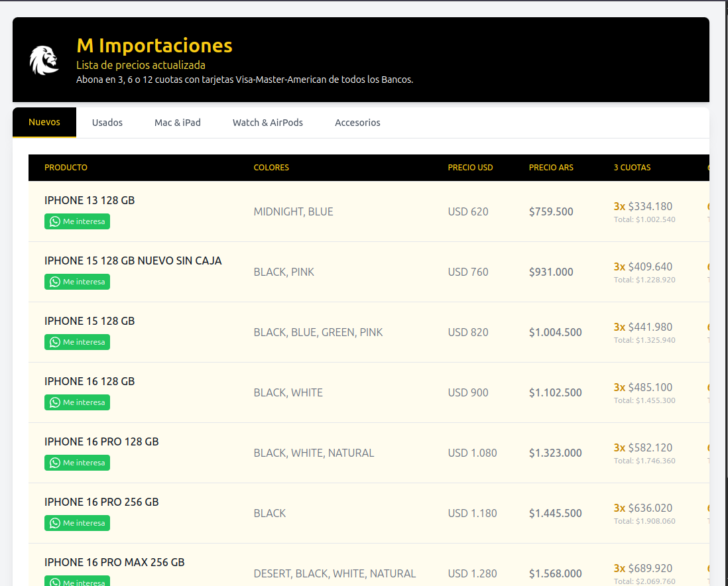Click the PRECIO ARS column header
This screenshot has width=728, height=586.
551,168
